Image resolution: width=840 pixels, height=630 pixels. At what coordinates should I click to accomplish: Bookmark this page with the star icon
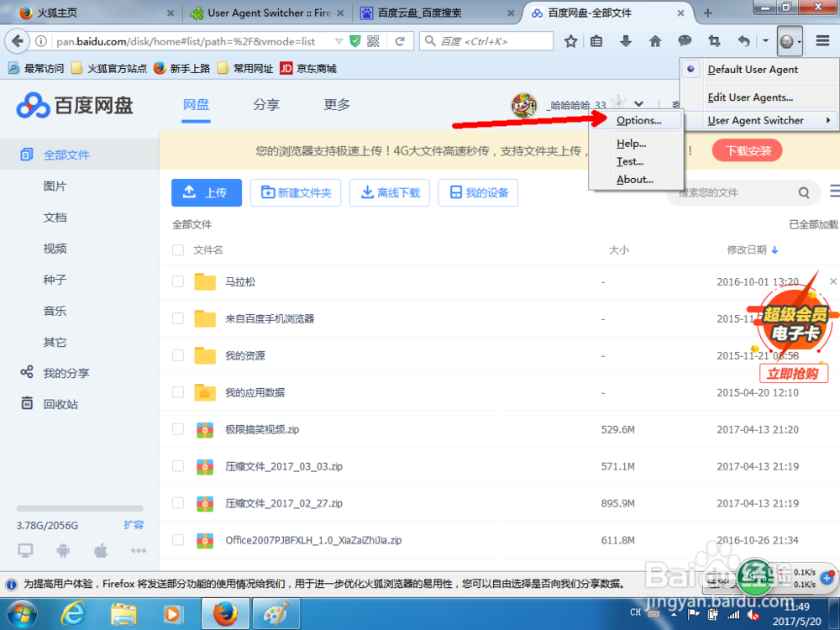tap(570, 41)
